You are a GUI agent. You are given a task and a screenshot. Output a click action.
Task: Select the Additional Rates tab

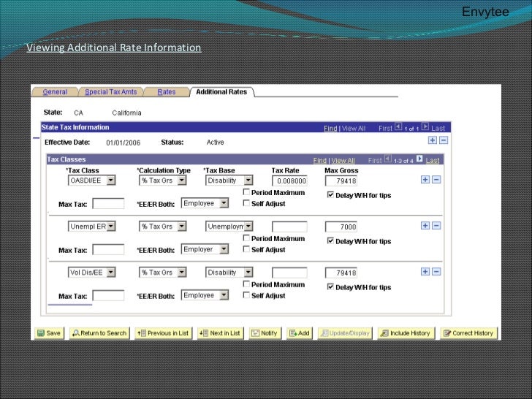221,92
